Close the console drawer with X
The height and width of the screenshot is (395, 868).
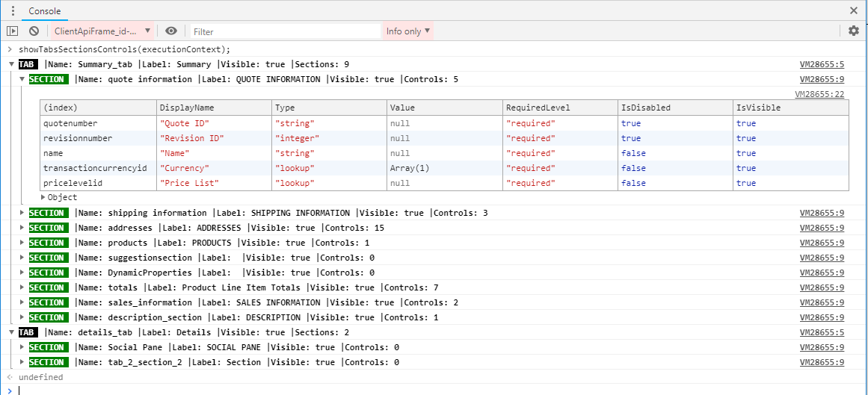pyautogui.click(x=854, y=10)
